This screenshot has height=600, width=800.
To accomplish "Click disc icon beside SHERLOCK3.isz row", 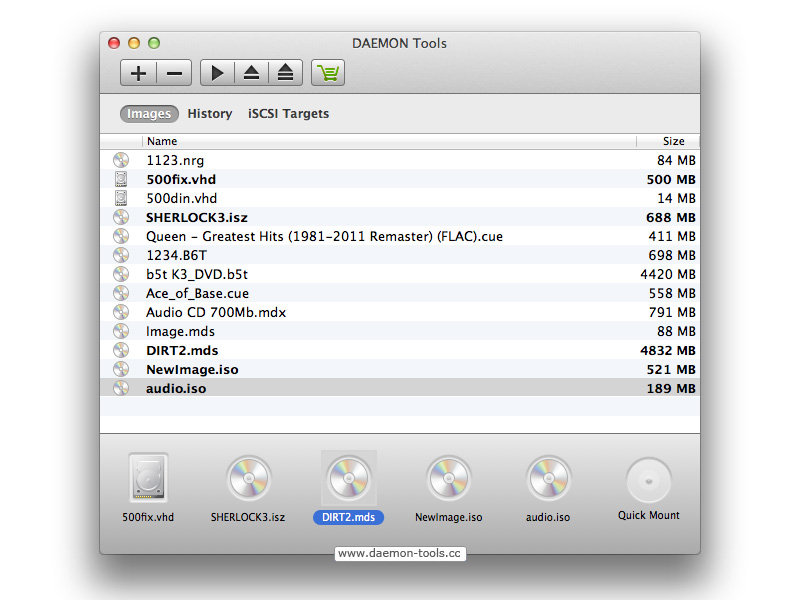I will 121,217.
